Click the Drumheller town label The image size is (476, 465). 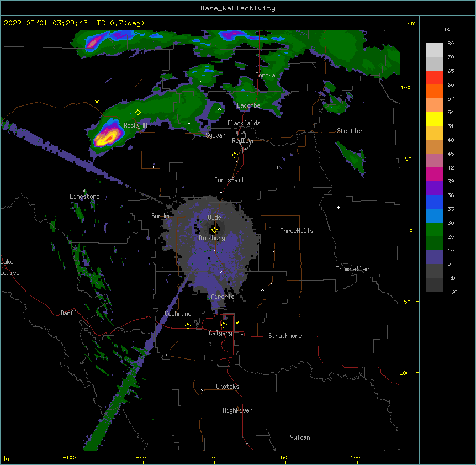coord(352,269)
